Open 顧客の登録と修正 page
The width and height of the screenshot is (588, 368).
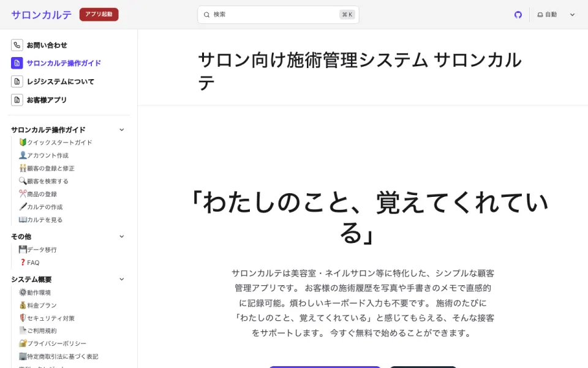pyautogui.click(x=47, y=168)
